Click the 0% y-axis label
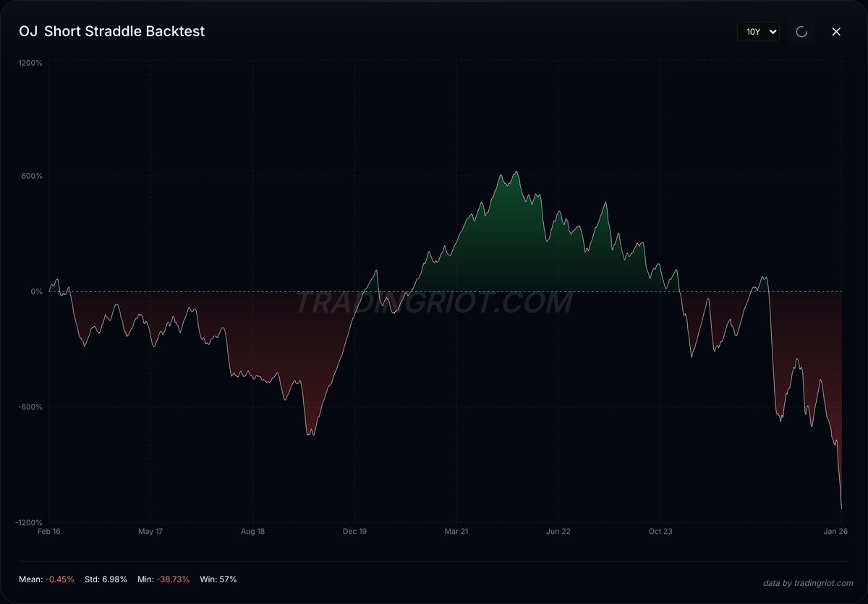The height and width of the screenshot is (604, 868). 36,292
